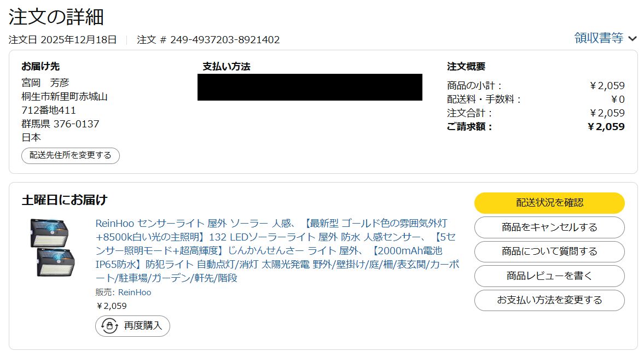Click the 再度購入 buy again label
The height and width of the screenshot is (357, 644).
point(143,326)
